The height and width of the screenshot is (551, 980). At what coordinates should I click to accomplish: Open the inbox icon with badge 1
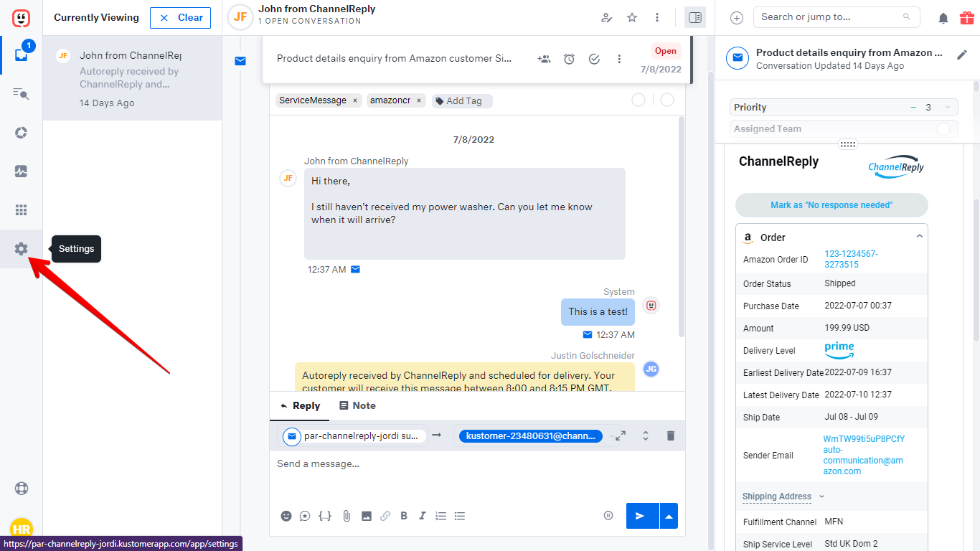[x=21, y=55]
